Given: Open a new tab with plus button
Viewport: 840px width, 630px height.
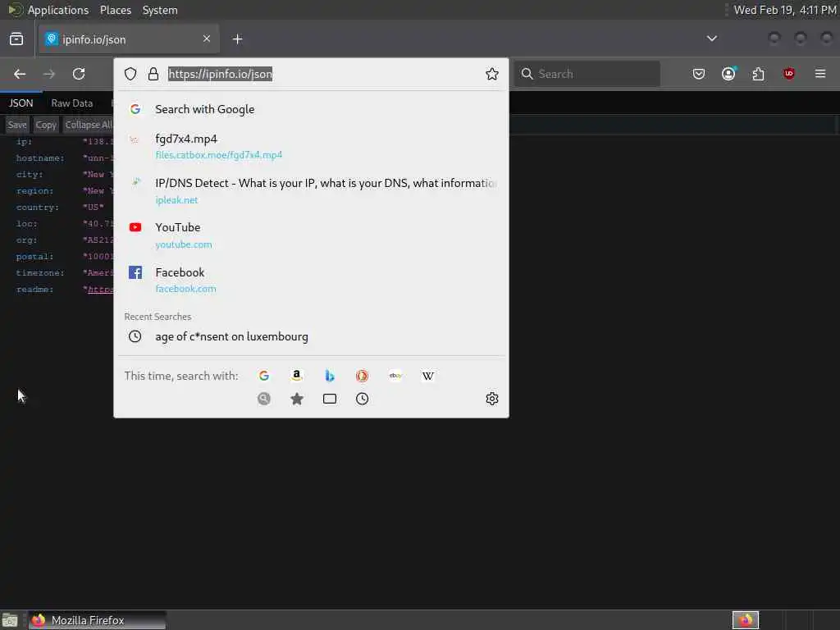Looking at the screenshot, I should (237, 39).
